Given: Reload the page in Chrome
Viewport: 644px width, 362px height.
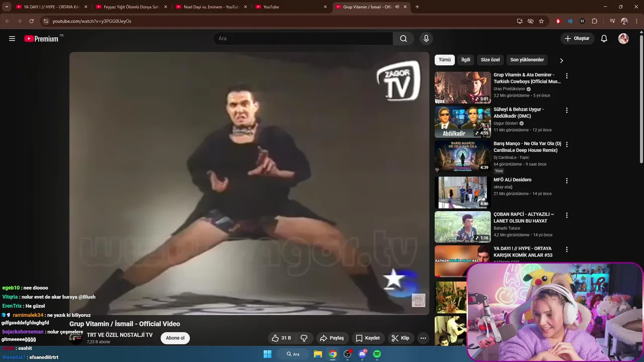Looking at the screenshot, I should (x=31, y=21).
